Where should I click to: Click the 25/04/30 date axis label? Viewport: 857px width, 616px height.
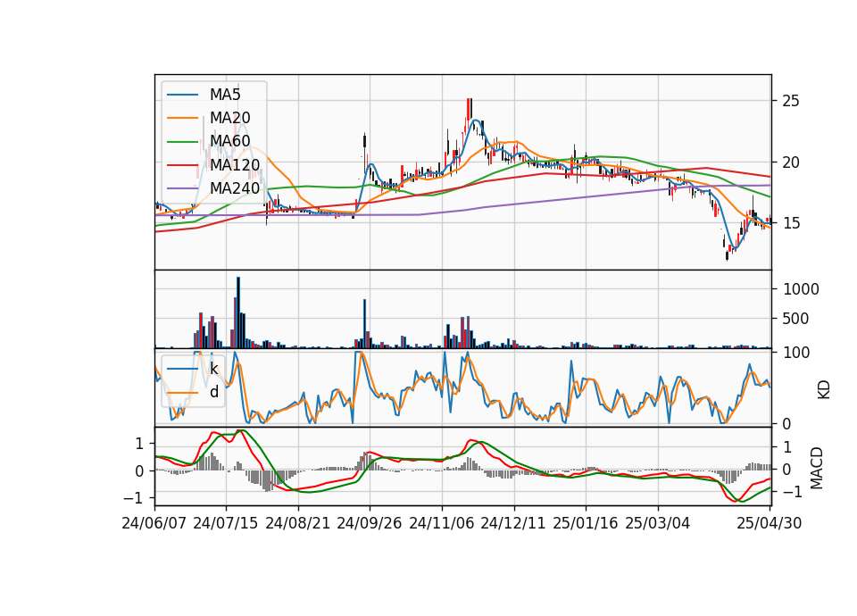[x=770, y=523]
